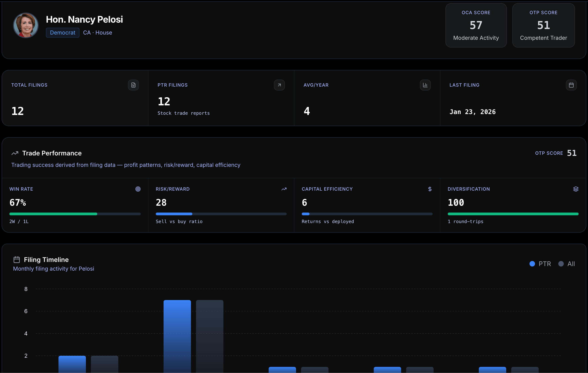
Task: Click the '2W / 1L' win-loss text
Action: (x=19, y=221)
